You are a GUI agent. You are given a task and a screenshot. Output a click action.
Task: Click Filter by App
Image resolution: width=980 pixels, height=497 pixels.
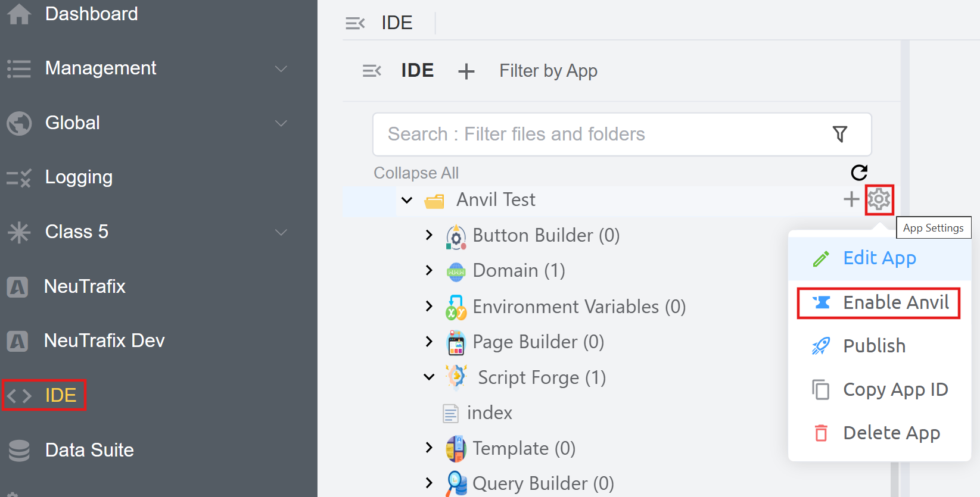pos(548,71)
